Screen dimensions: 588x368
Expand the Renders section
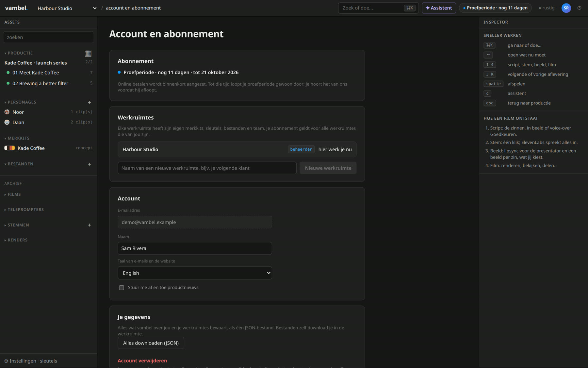tap(16, 240)
